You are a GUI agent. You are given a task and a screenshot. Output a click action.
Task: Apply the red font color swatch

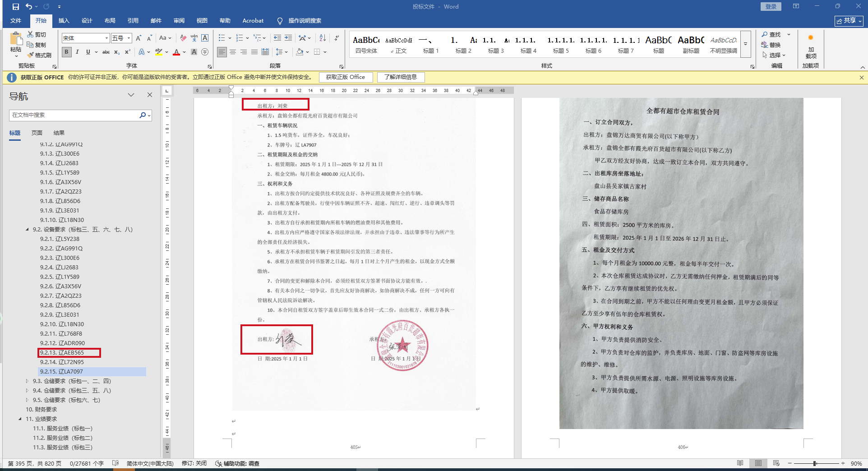point(176,52)
